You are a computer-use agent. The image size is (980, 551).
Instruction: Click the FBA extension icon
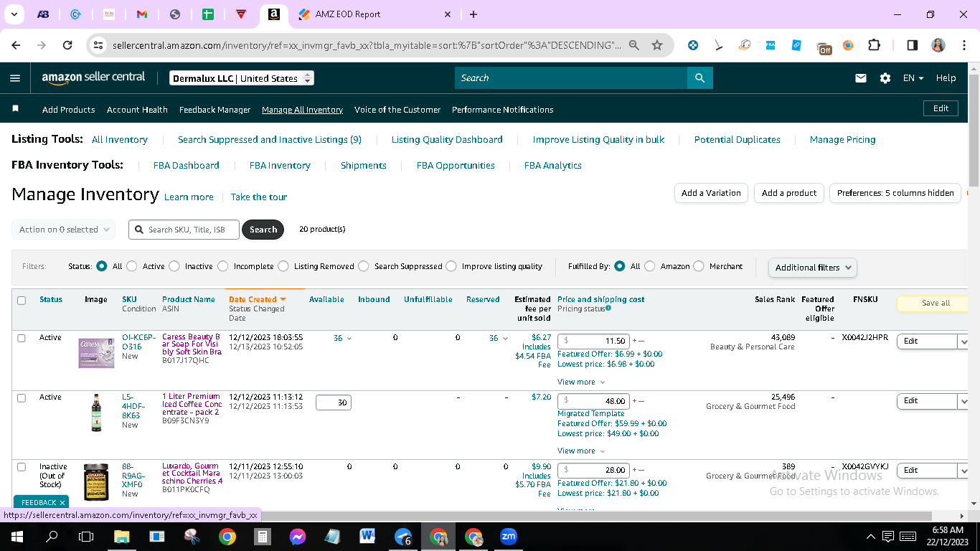point(771,45)
